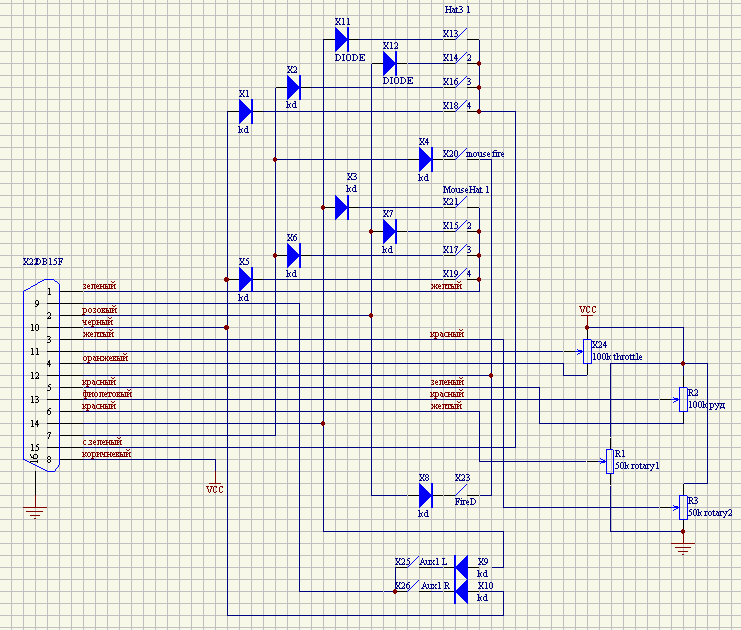Select the X10 diode beside Aux1 R
The width and height of the screenshot is (741, 630).
461,591
